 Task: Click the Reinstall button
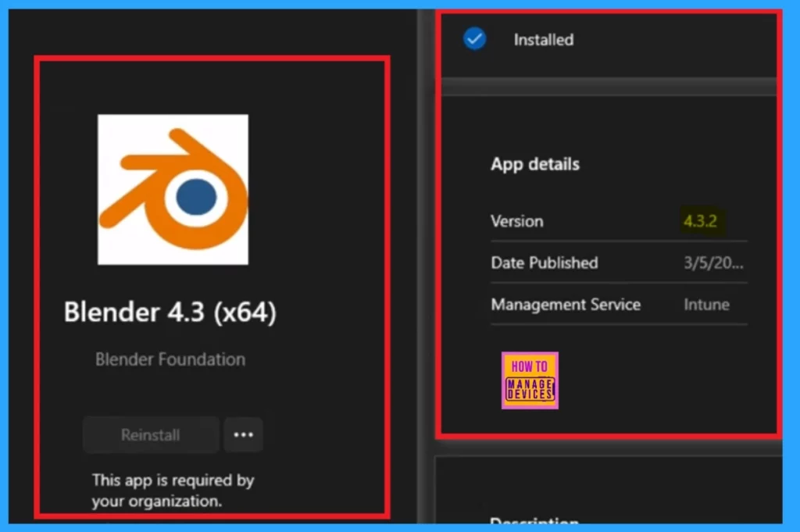(x=151, y=434)
